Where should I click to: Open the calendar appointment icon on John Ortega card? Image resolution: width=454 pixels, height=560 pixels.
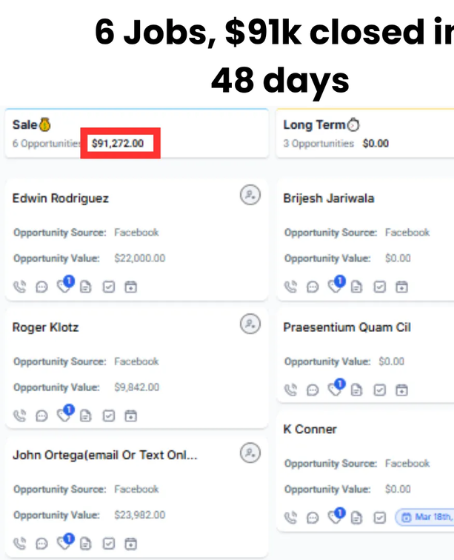click(131, 544)
